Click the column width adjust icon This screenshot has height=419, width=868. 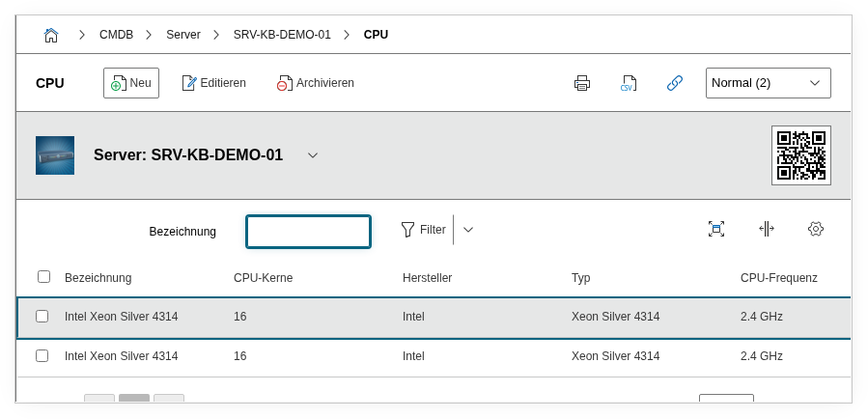(x=766, y=229)
